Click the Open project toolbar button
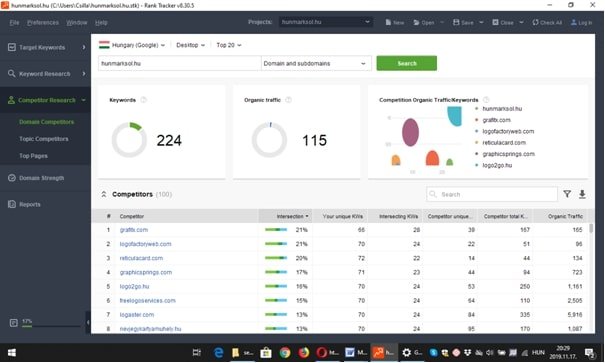 click(424, 22)
